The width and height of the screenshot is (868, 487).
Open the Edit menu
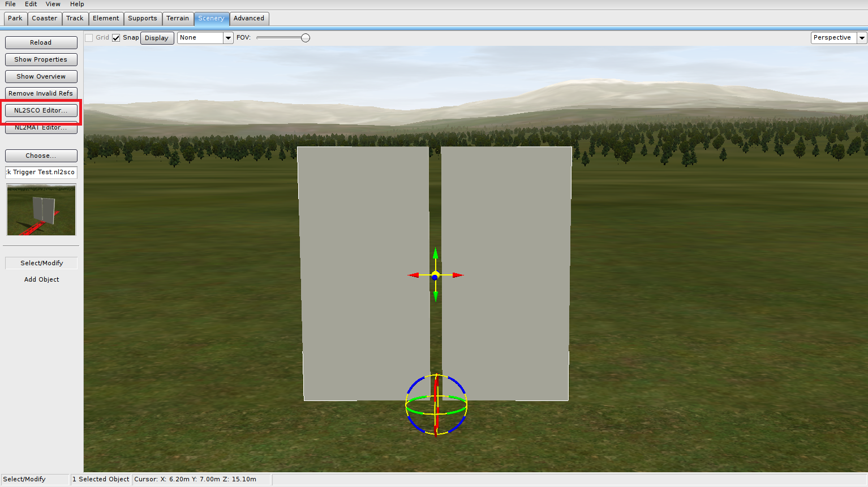click(31, 4)
